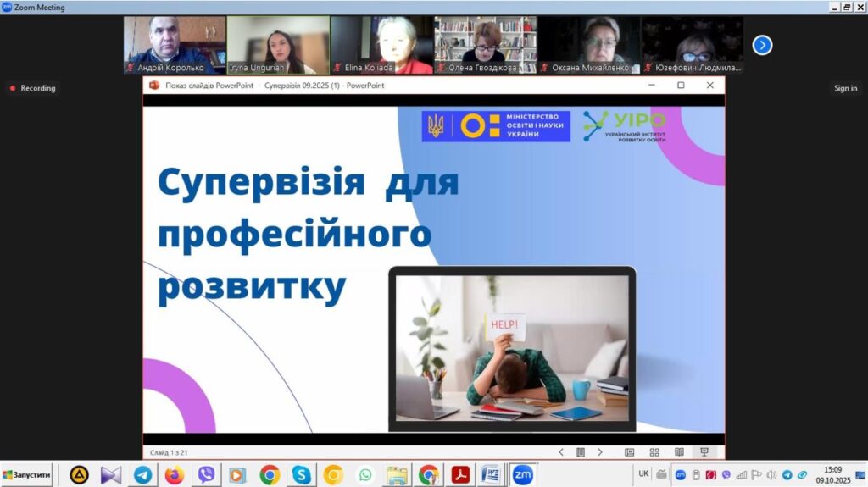Open Skype from the taskbar

coord(301,475)
